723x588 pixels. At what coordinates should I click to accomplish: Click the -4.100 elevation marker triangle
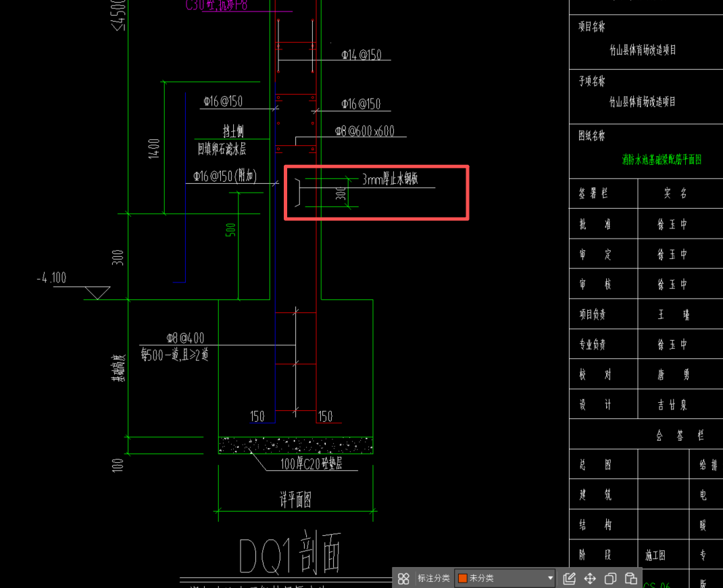(97, 293)
